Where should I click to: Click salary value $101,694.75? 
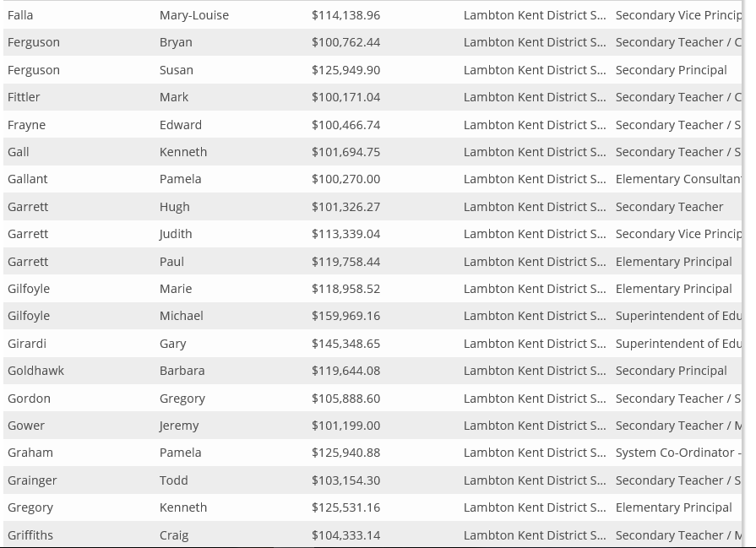click(345, 152)
